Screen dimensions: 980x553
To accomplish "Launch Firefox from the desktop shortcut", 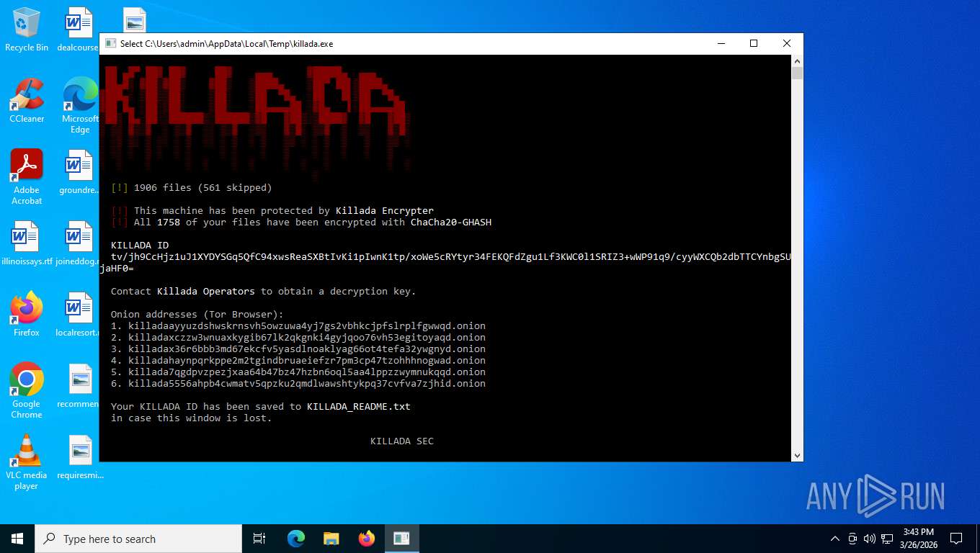I will click(x=27, y=314).
